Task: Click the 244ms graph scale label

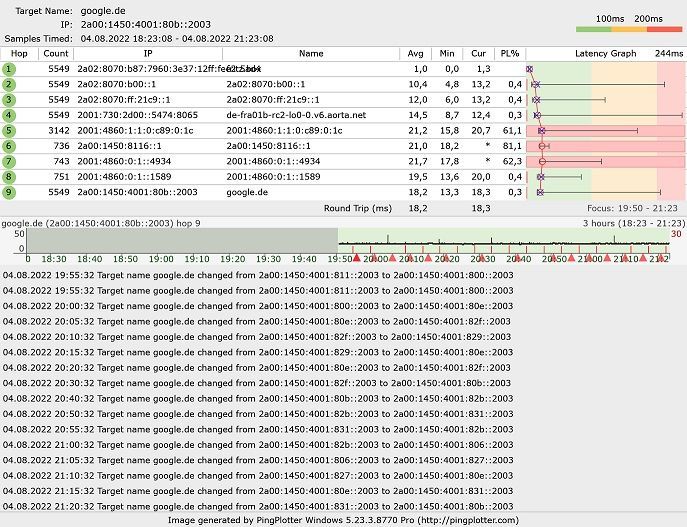Action: [x=669, y=53]
